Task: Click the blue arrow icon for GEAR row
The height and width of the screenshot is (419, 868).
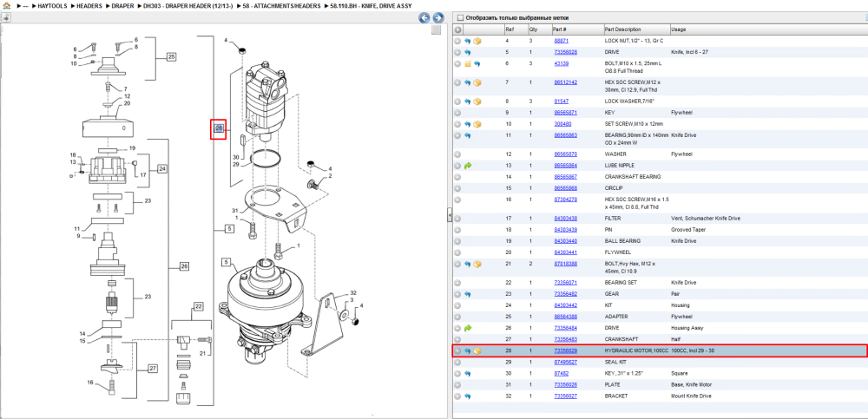Action: pyautogui.click(x=467, y=294)
